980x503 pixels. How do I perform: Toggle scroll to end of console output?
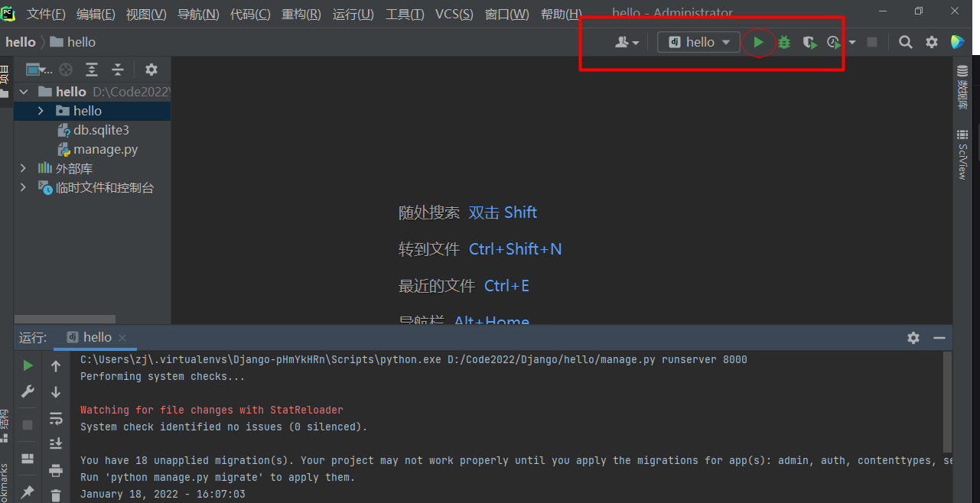coord(56,444)
